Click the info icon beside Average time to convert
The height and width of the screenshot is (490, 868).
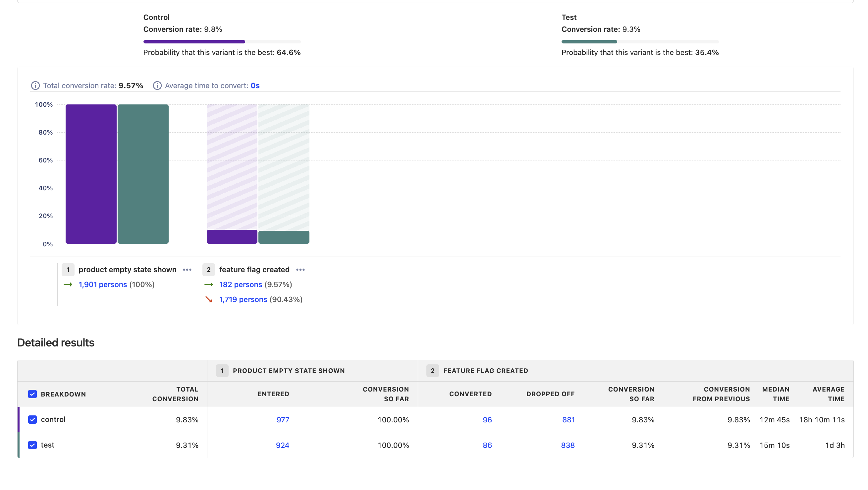157,86
